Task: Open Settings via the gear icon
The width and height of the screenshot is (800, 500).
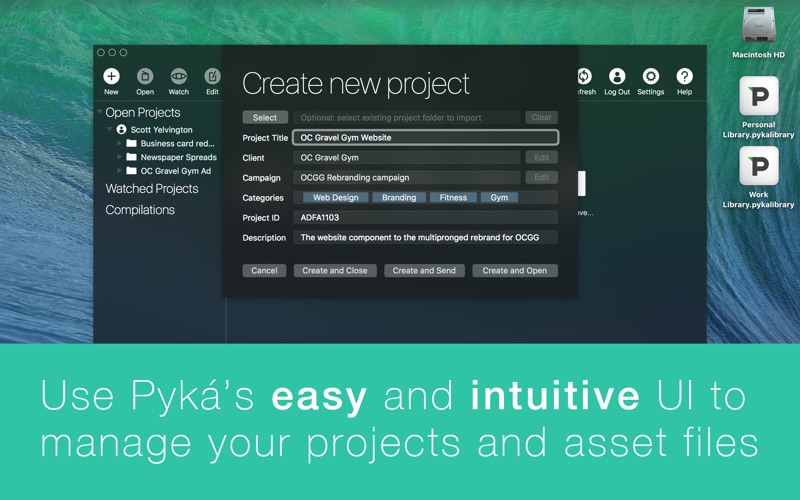Action: tap(651, 77)
